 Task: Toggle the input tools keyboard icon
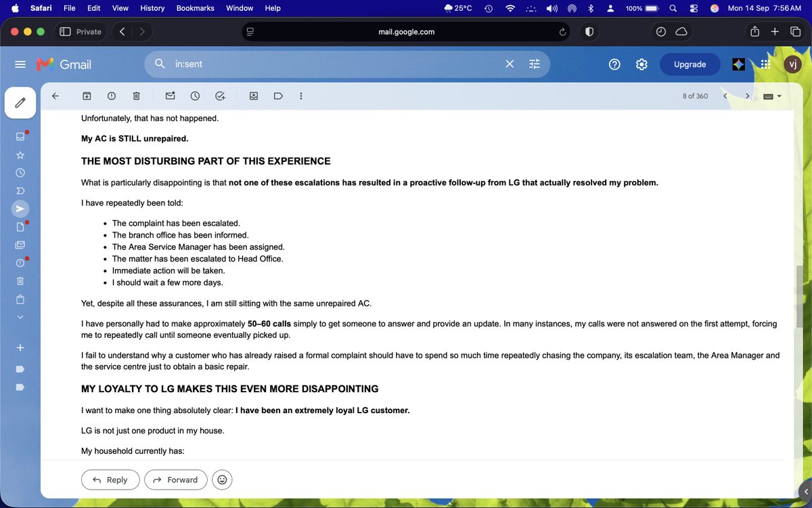pos(768,96)
